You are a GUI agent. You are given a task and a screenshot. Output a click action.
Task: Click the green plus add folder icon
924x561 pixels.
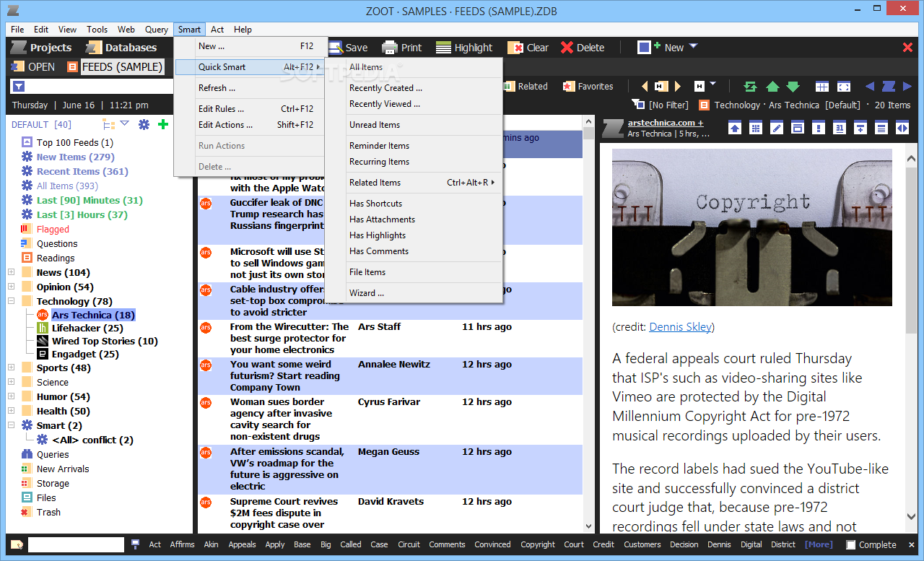pyautogui.click(x=163, y=124)
